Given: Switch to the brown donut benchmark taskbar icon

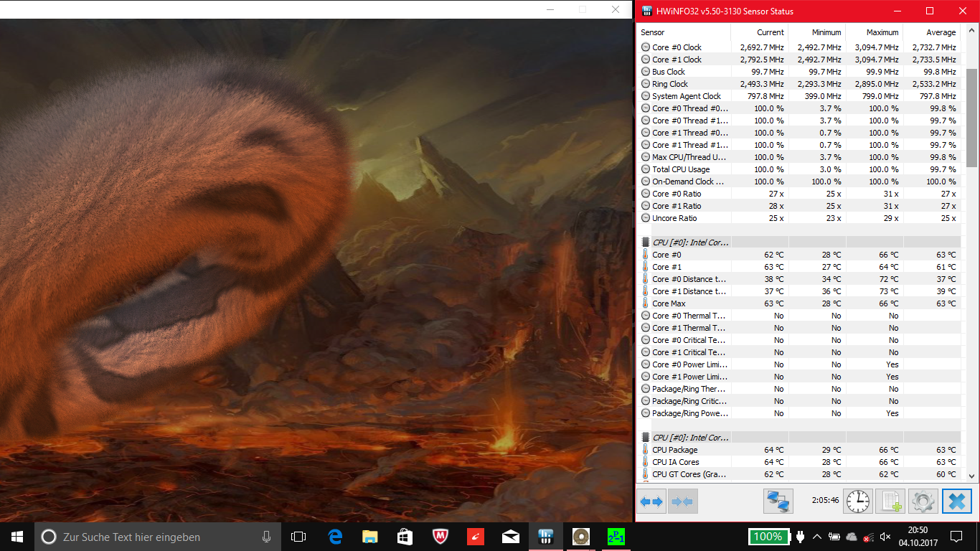Looking at the screenshot, I should pos(580,537).
